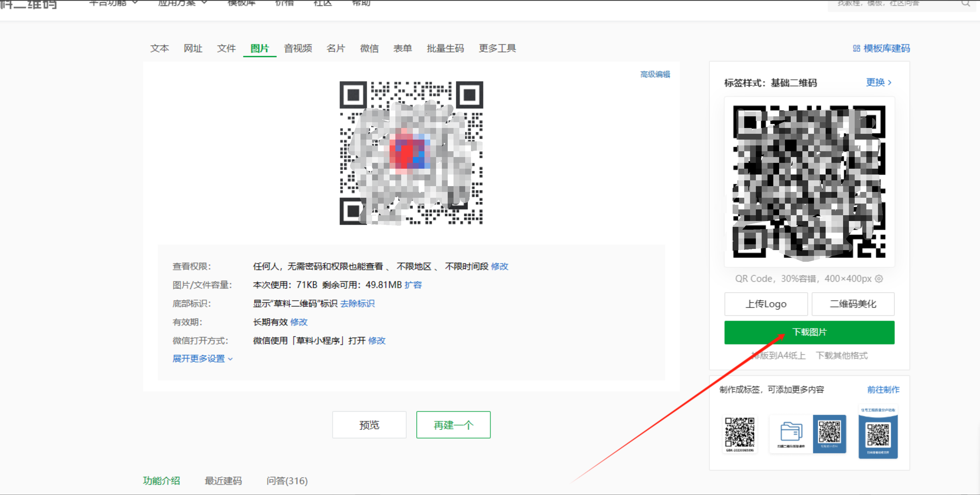Select the blue tall label template thumbnail
This screenshot has width=980, height=495.
[878, 432]
